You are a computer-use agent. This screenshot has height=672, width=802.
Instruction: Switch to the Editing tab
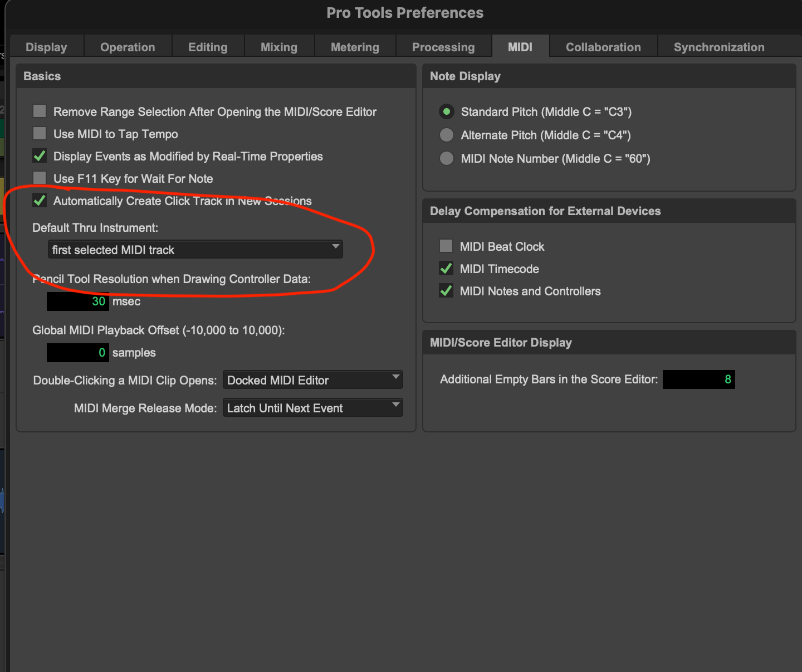point(208,47)
